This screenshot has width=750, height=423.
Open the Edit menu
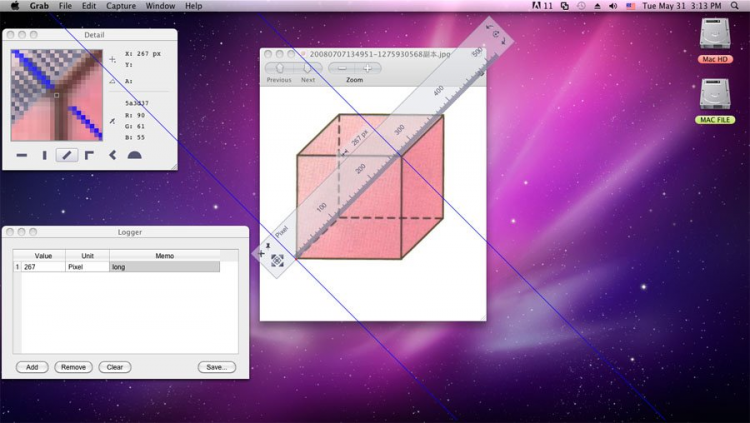(x=88, y=6)
